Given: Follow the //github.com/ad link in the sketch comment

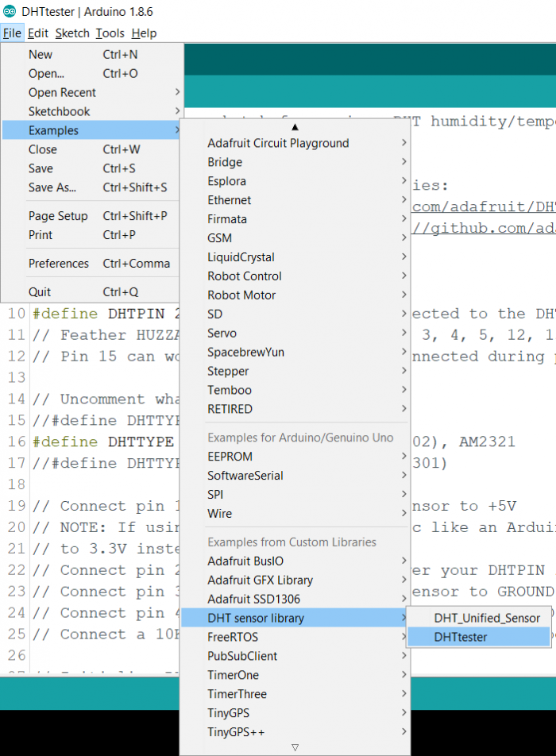Looking at the screenshot, I should point(484,228).
